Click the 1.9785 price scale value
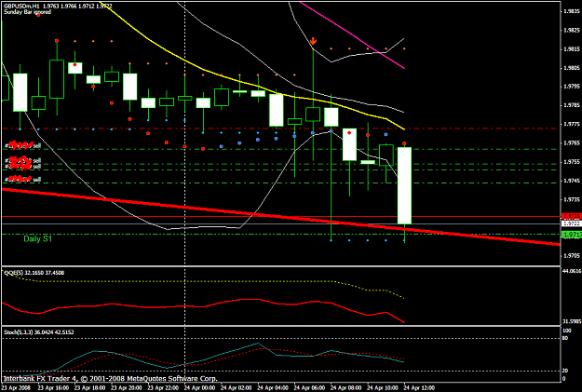Image resolution: width=582 pixels, height=392 pixels. pos(572,105)
